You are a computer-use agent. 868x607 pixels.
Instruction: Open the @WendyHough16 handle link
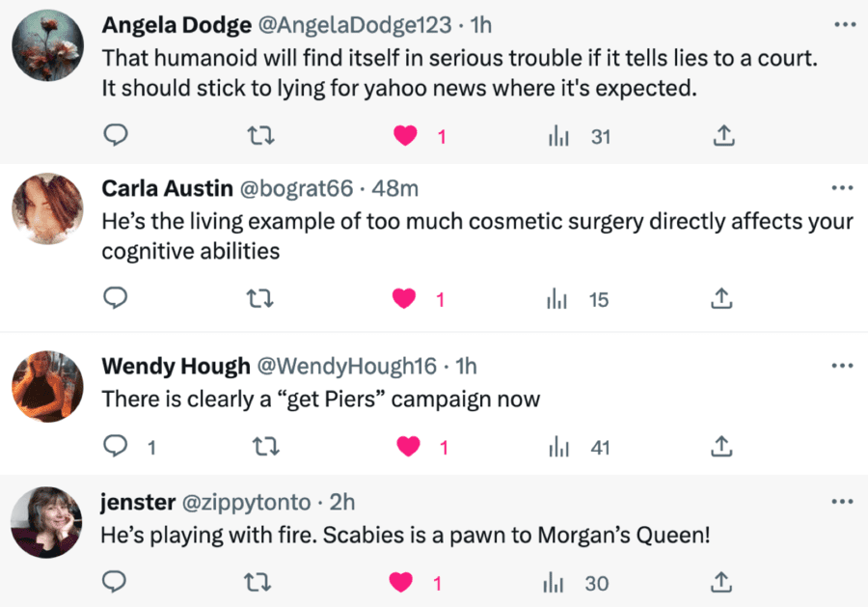pos(345,366)
